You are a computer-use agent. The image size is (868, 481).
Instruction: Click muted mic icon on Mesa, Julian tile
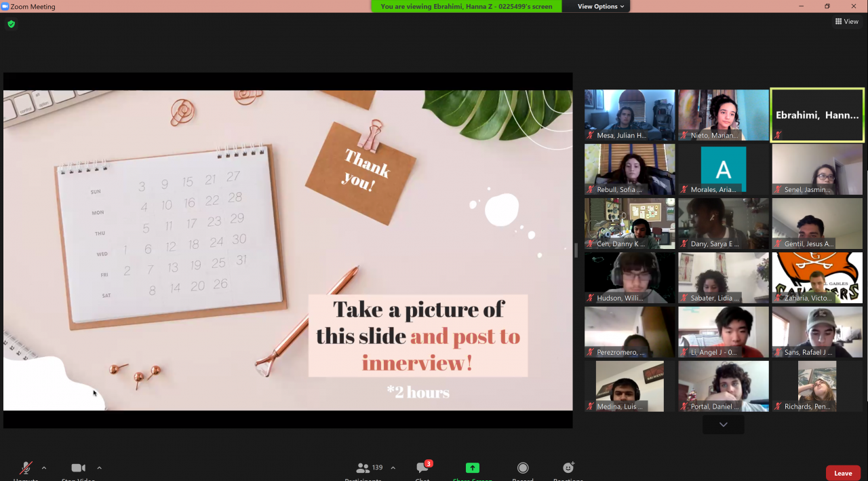tap(591, 135)
